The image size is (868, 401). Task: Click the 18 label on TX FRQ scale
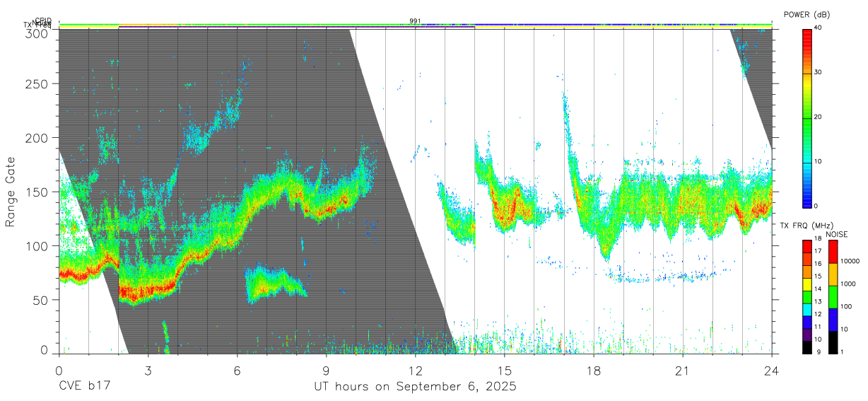[x=819, y=239]
